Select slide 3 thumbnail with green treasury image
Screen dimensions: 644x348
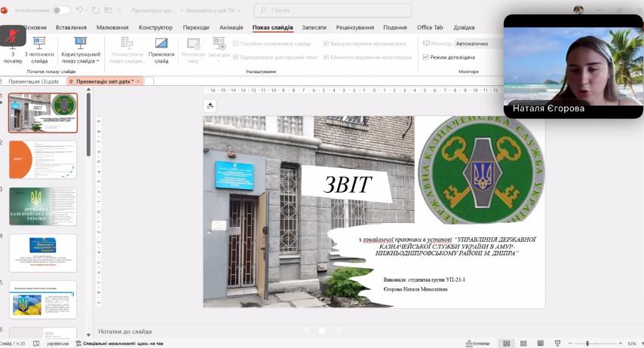(x=43, y=206)
